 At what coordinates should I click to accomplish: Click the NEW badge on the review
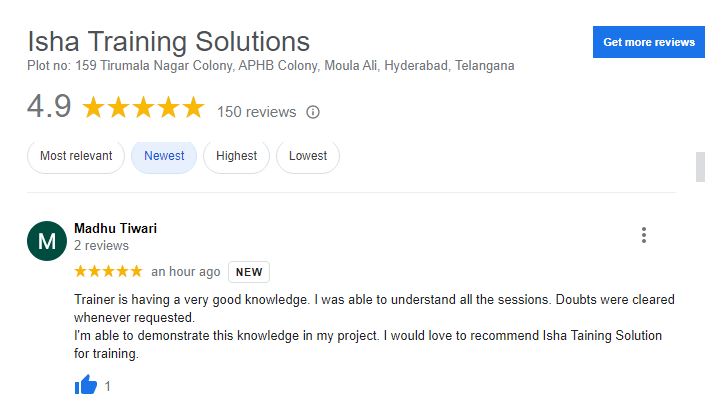tap(249, 272)
